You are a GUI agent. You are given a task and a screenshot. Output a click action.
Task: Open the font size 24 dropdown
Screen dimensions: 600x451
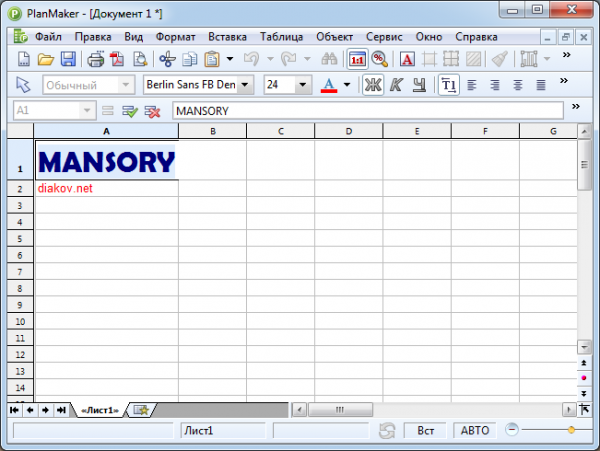click(303, 85)
